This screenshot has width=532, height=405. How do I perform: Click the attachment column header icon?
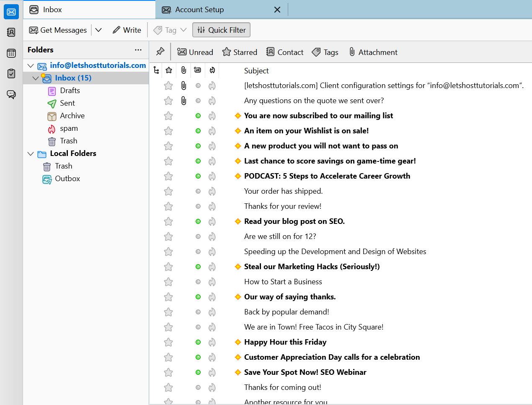183,70
